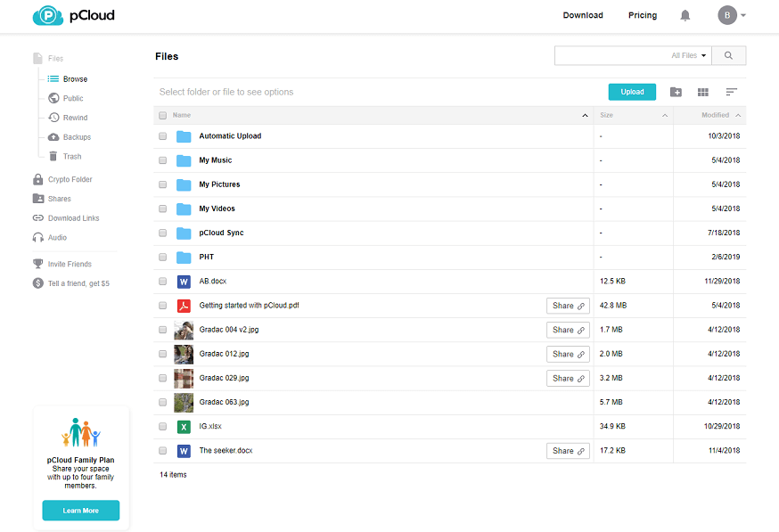Viewport: 779px width, 532px height.
Task: Share the Getting started with pCloud.pdf file
Action: 568,305
